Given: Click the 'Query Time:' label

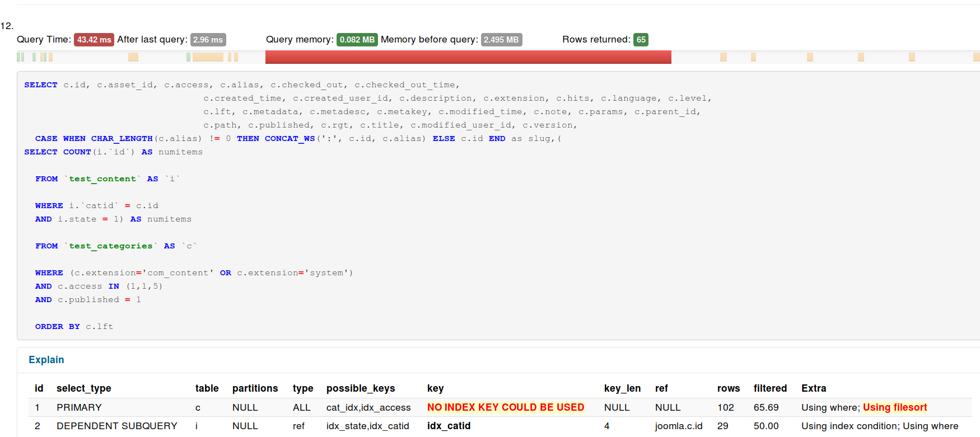Looking at the screenshot, I should point(44,39).
